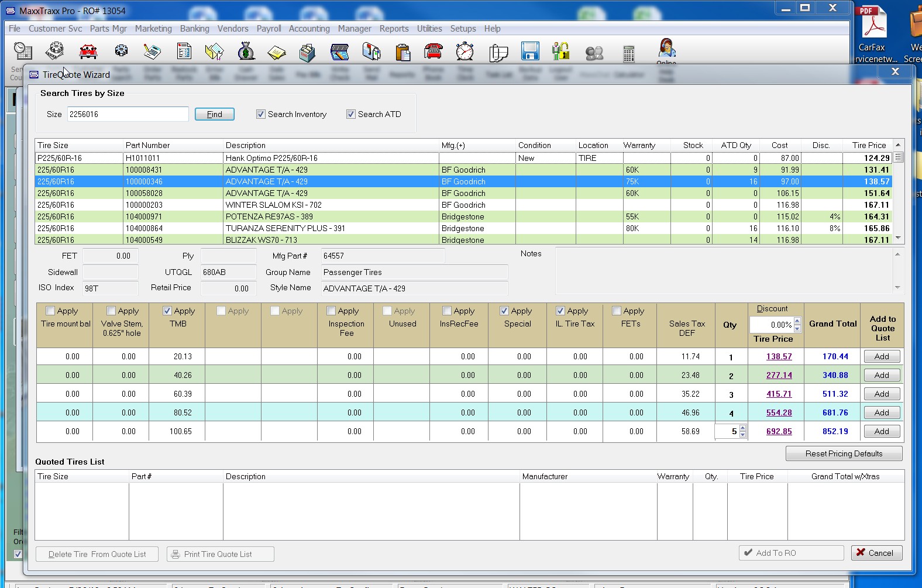
Task: Enable Apply Valve Stem checkbox
Action: (111, 311)
